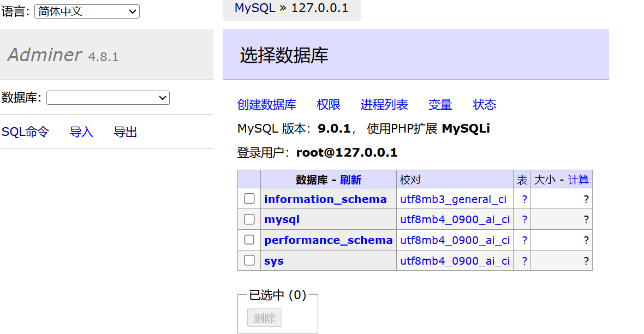Toggle the sys database checkbox
Image resolution: width=644 pixels, height=334 pixels.
[x=249, y=260]
